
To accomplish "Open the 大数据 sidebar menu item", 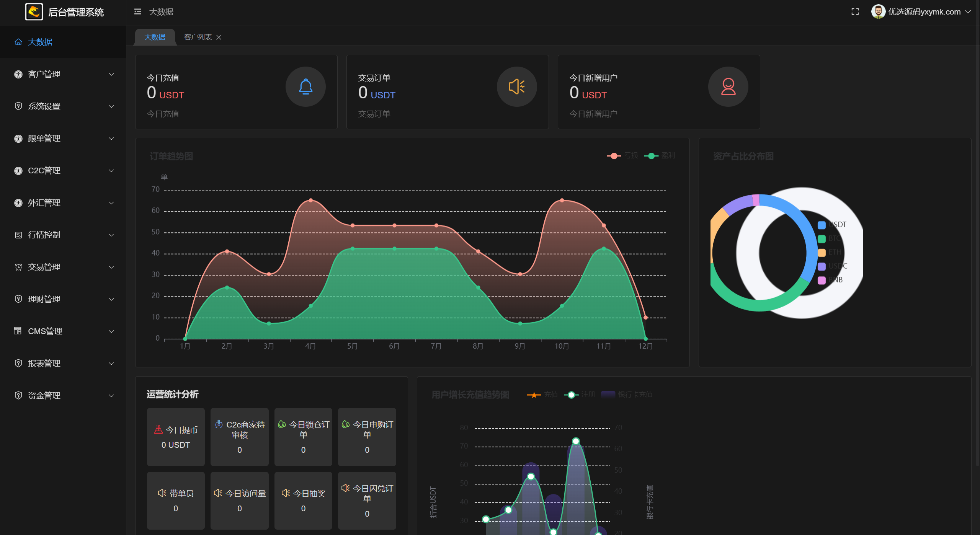I will [63, 42].
